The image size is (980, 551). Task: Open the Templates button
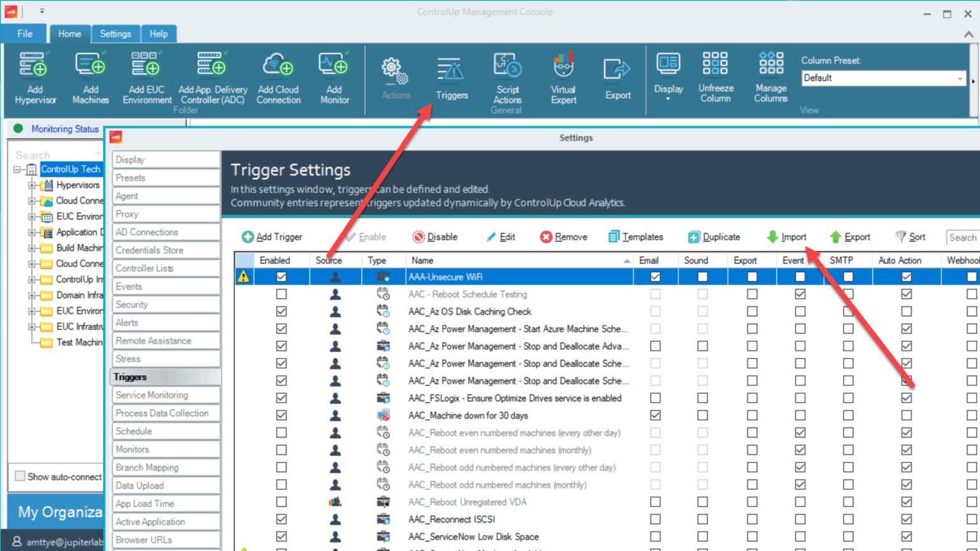tap(636, 237)
